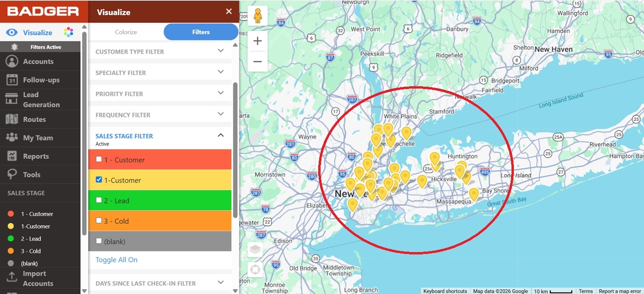The width and height of the screenshot is (644, 294).
Task: Open the map layers button
Action: tap(255, 250)
